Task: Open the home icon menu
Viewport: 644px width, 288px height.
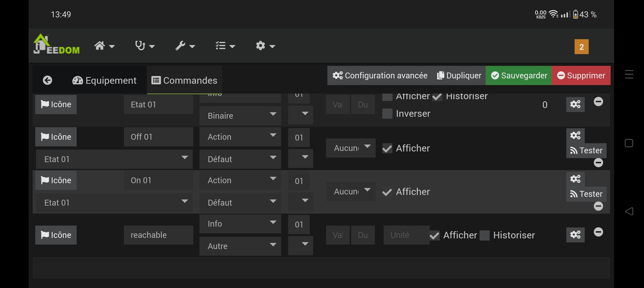Action: coord(104,46)
